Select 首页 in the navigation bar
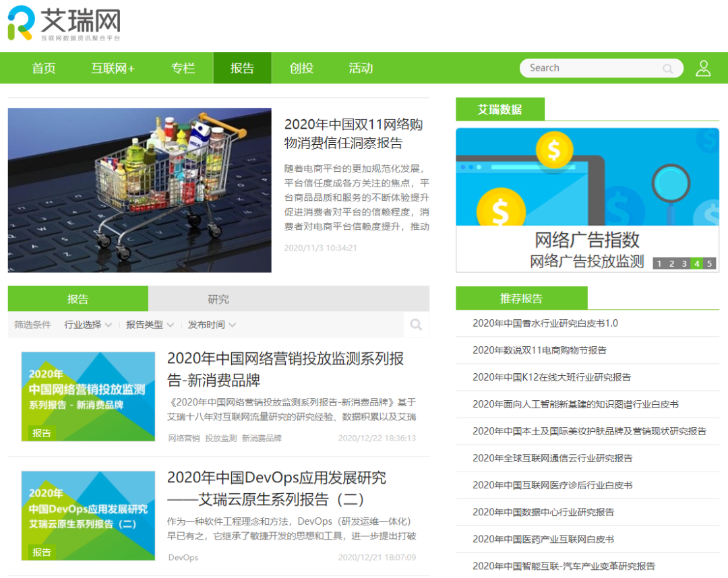728x578 pixels. (43, 68)
